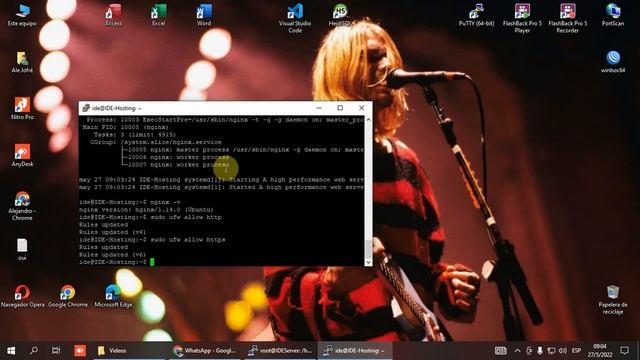The height and width of the screenshot is (360, 640).
Task: Open the Excel desktop shortcut
Action: coord(158,15)
